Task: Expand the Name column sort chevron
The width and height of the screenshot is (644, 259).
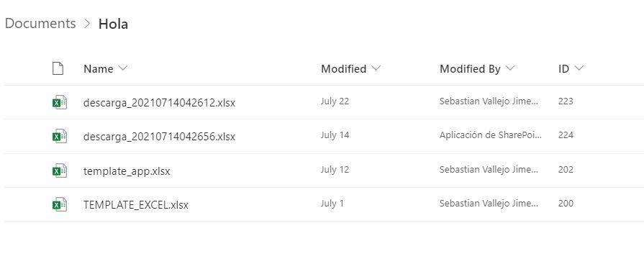Action: (123, 68)
